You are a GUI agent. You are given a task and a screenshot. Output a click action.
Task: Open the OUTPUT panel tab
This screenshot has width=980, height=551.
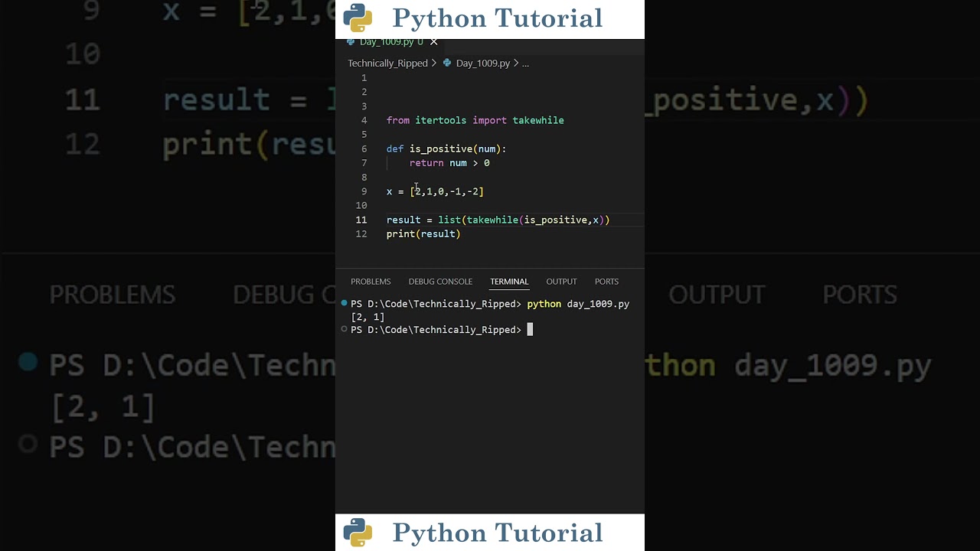[561, 282]
